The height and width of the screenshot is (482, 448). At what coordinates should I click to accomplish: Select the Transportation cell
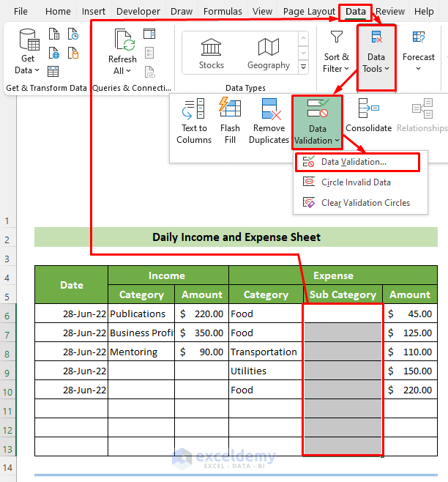click(266, 352)
